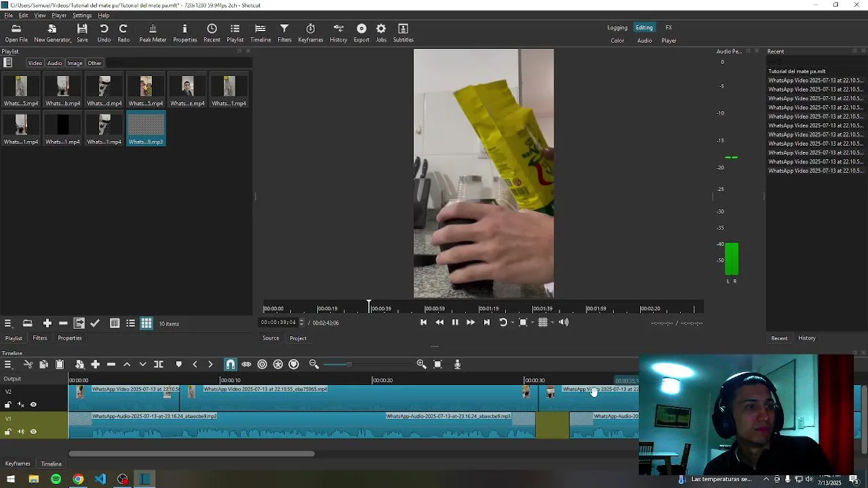Click the 00:00:59 mark on the player scrub bar

pyautogui.click(x=435, y=308)
